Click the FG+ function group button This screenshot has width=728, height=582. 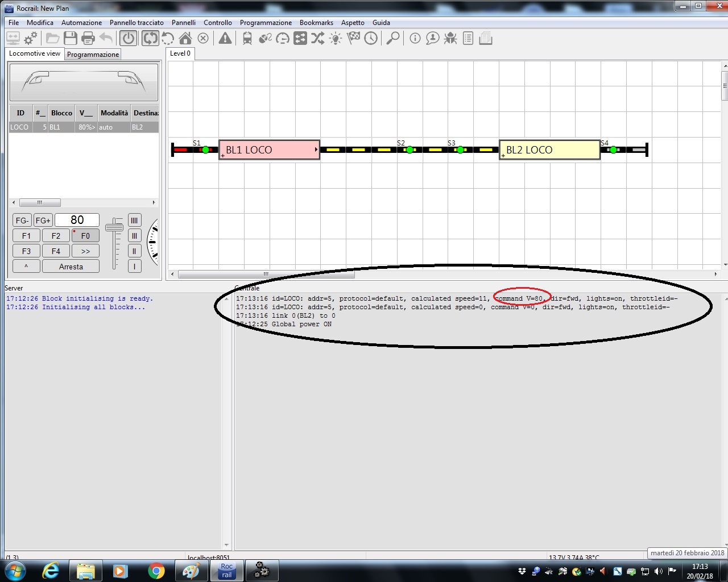click(x=43, y=221)
